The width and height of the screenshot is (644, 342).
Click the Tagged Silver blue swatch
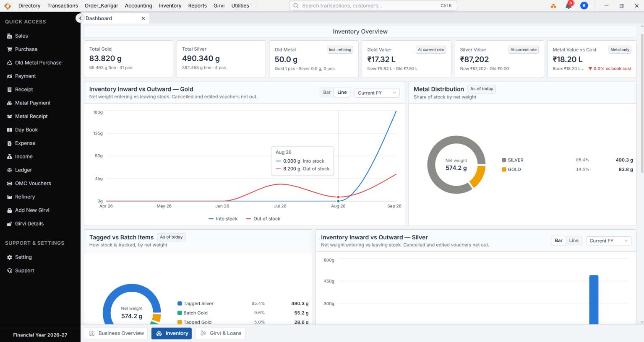180,303
